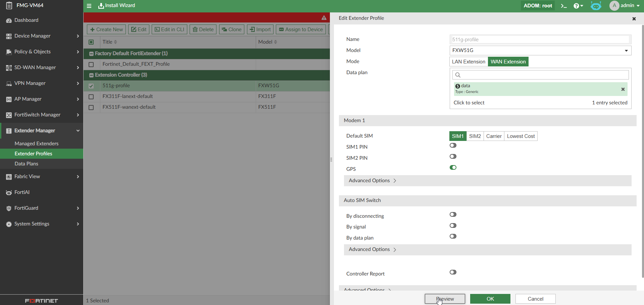
Task: Collapse Factory Default FortiExtender group
Action: point(91,54)
